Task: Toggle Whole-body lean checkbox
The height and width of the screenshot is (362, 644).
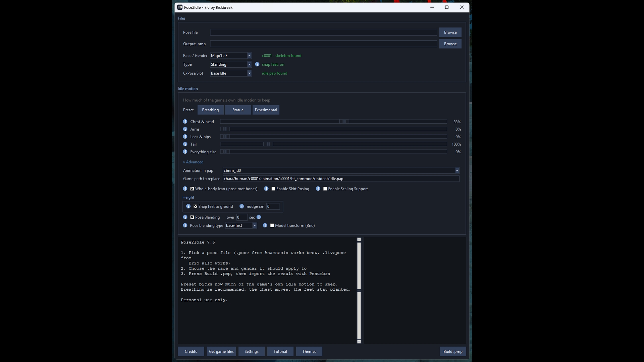Action: 192,189
